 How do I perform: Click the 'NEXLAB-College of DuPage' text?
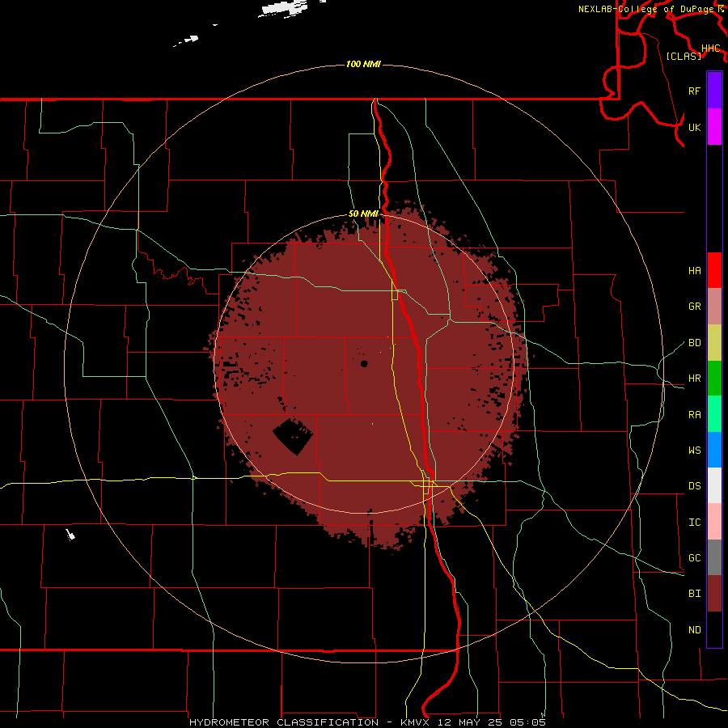click(x=647, y=9)
